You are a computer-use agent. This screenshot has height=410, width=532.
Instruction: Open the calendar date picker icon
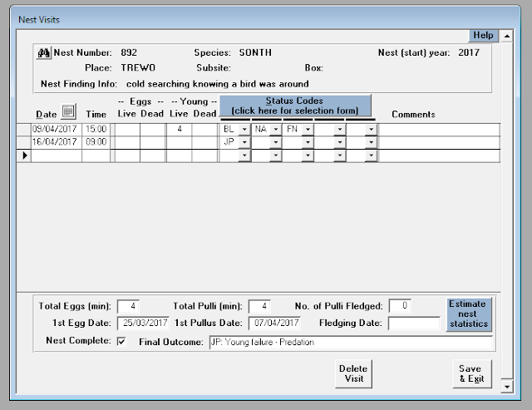pyautogui.click(x=68, y=111)
